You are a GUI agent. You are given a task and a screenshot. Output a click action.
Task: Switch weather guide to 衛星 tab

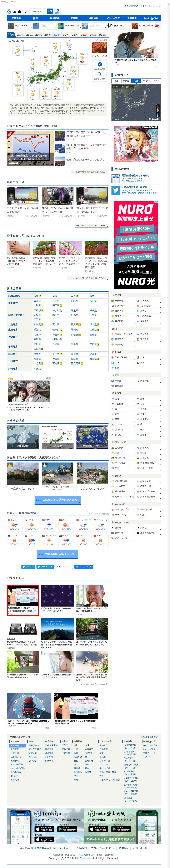(117, 81)
